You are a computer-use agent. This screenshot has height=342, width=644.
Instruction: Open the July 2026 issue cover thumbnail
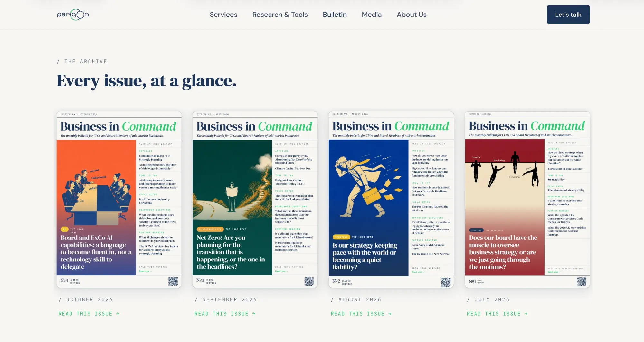click(527, 200)
